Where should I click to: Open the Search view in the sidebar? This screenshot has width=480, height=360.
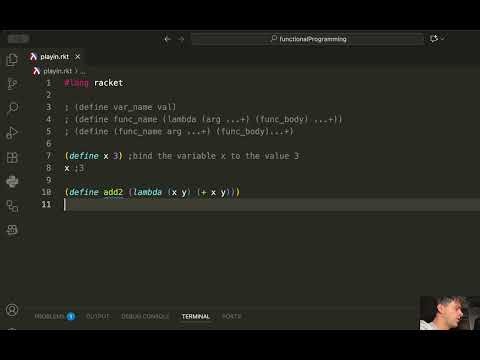coord(12,108)
